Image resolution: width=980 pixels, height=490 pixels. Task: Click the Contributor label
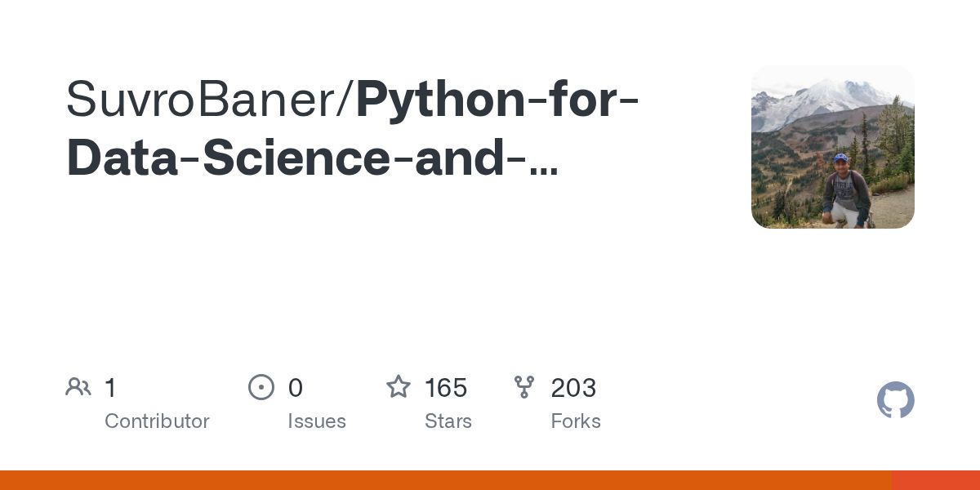point(157,421)
